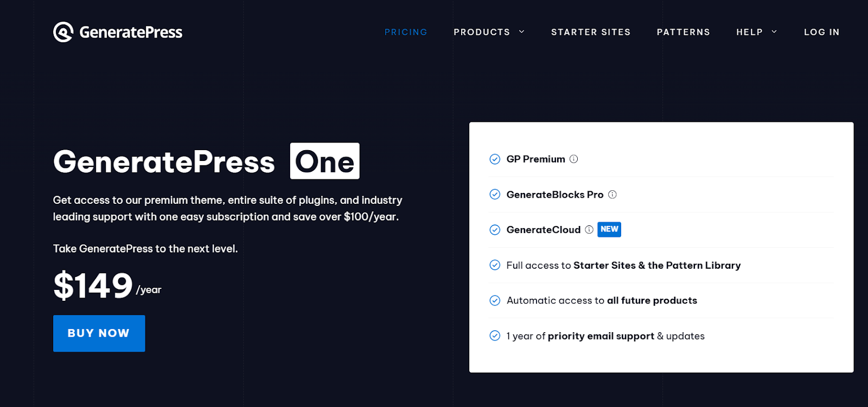Viewport: 868px width, 407px height.
Task: Expand the Help dropdown arrow
Action: [x=774, y=32]
